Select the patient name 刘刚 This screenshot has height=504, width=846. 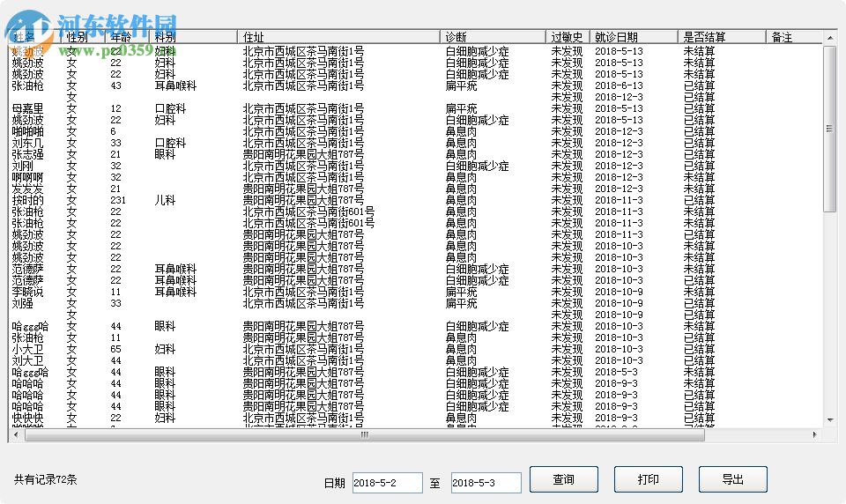click(x=22, y=166)
